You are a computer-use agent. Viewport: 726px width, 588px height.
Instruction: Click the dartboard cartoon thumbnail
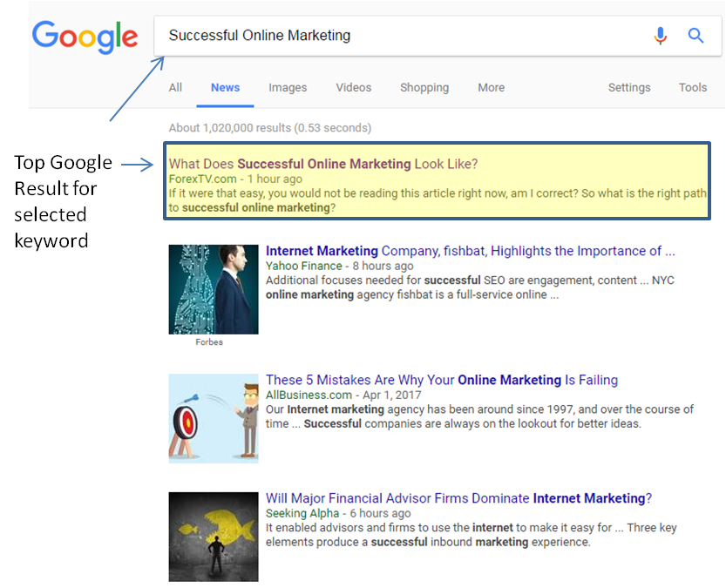pos(214,418)
